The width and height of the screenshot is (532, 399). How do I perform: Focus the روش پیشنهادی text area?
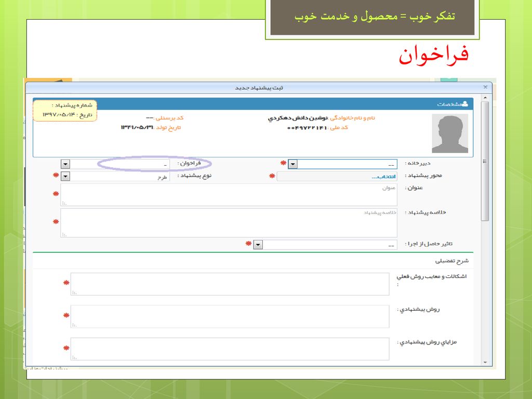coord(230,316)
